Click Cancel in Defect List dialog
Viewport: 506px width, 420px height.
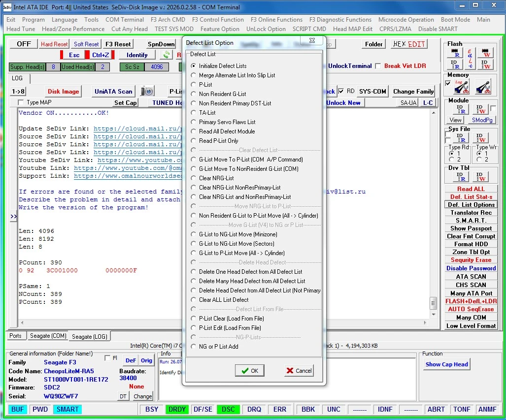(x=299, y=371)
